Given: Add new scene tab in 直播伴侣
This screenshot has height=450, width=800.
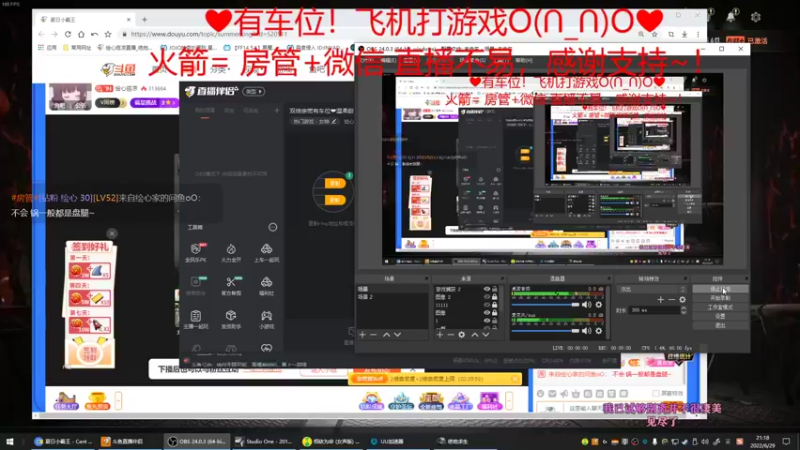Looking at the screenshot, I should click(277, 110).
